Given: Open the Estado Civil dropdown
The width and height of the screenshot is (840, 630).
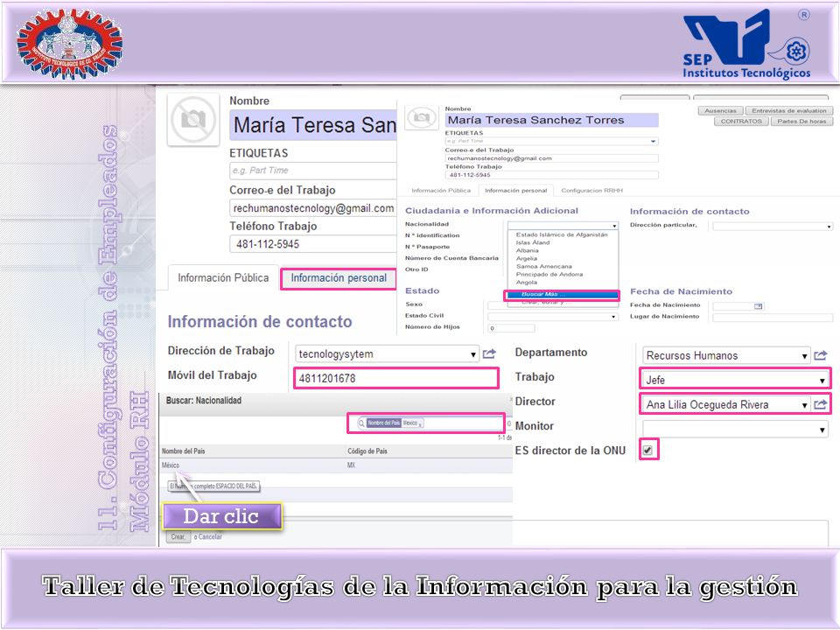Looking at the screenshot, I should (x=614, y=317).
